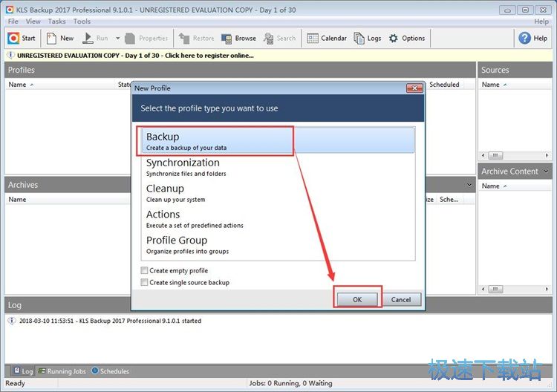The height and width of the screenshot is (392, 557).
Task: Open the Tools menu
Action: click(82, 22)
